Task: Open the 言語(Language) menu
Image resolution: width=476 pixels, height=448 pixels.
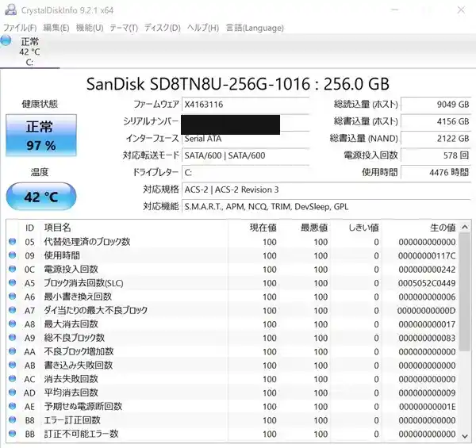Action: pyautogui.click(x=255, y=28)
